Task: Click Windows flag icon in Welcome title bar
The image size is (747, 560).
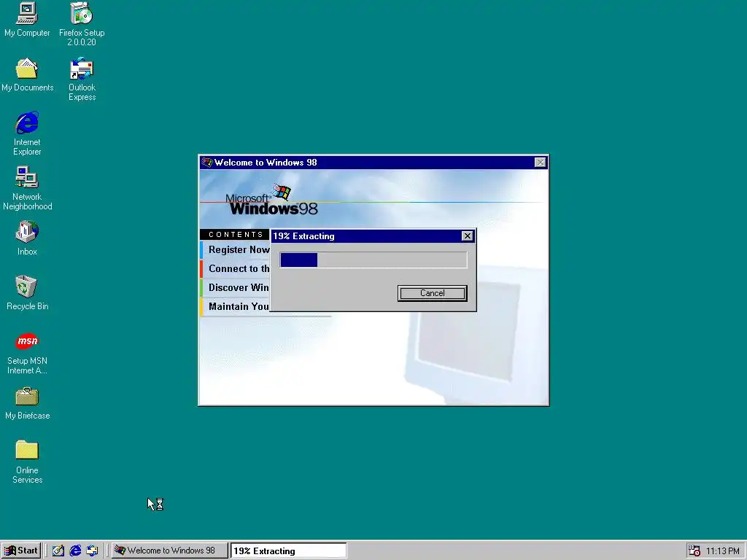Action: tap(206, 163)
